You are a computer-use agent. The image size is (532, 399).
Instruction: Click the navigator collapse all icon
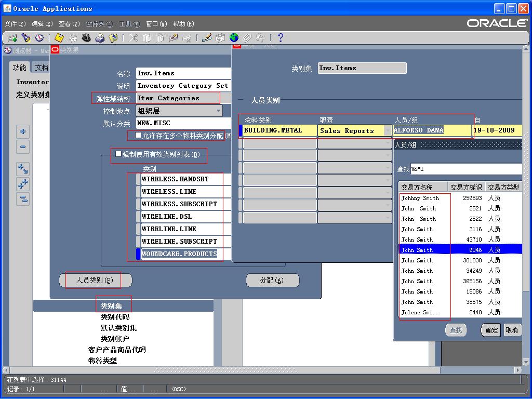(x=23, y=198)
